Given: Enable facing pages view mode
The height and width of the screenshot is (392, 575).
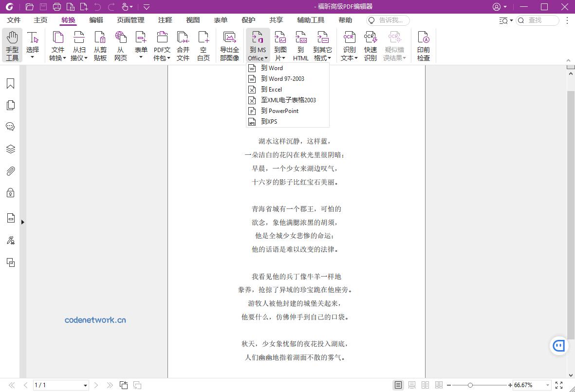Looking at the screenshot, I should (x=425, y=385).
